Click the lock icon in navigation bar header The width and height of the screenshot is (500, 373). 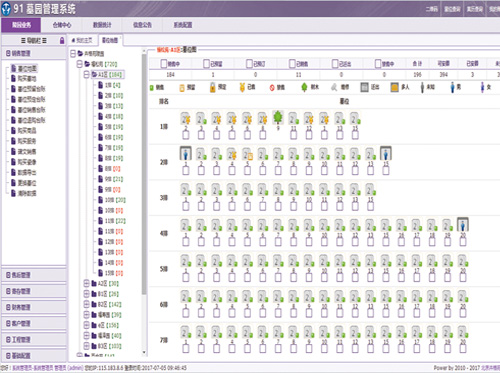pos(62,41)
